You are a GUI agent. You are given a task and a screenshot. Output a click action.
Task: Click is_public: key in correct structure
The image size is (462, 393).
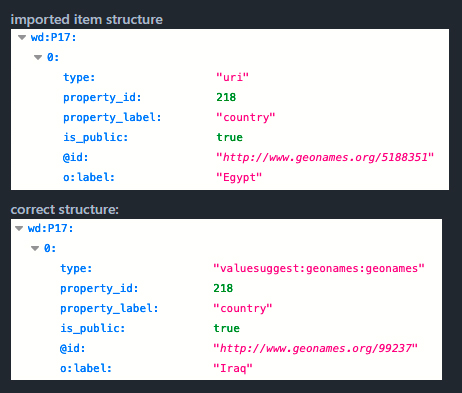(x=93, y=328)
